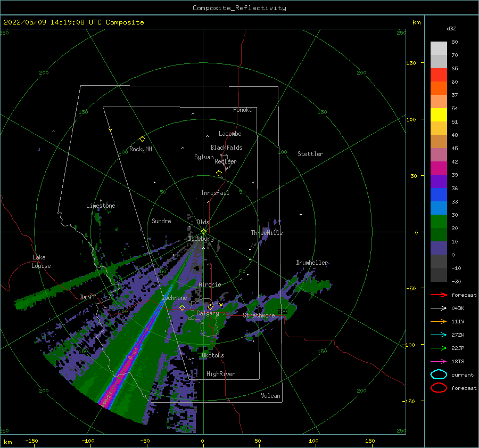Image resolution: width=479 pixels, height=448 pixels.
Task: Select the pink 42-45 dBZ swatch
Action: tap(439, 155)
